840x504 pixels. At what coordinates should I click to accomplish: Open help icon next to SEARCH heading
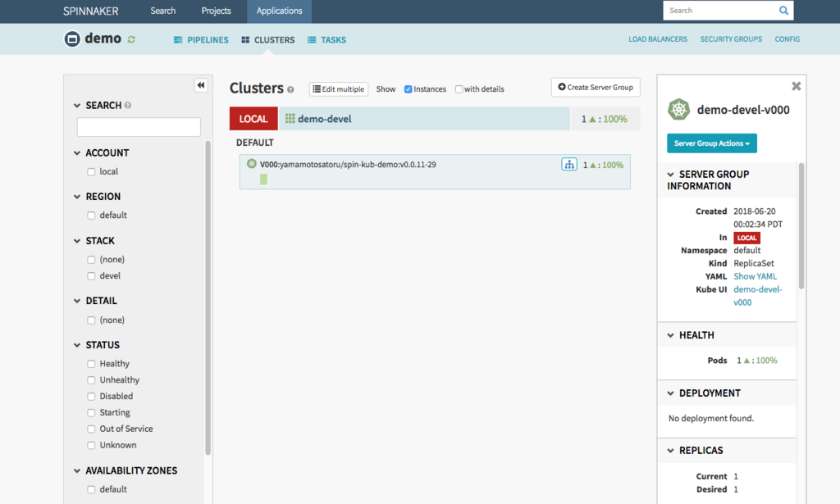(127, 106)
